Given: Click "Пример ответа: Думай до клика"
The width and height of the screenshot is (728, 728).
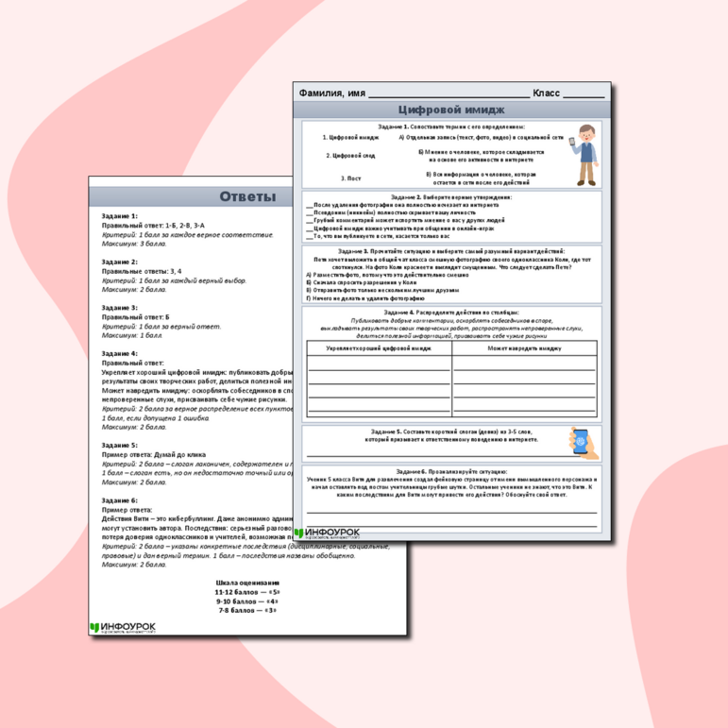Looking at the screenshot, I should coord(154,454).
